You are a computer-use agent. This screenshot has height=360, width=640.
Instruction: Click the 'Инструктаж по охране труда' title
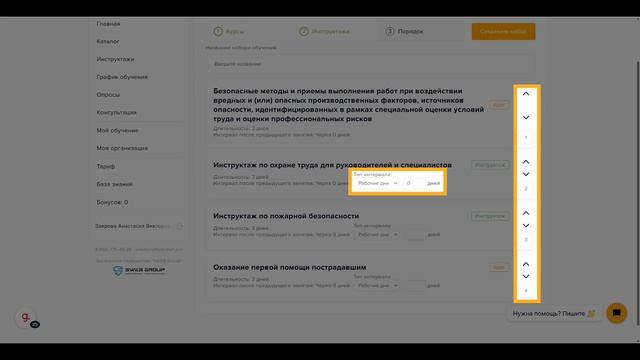pos(332,165)
